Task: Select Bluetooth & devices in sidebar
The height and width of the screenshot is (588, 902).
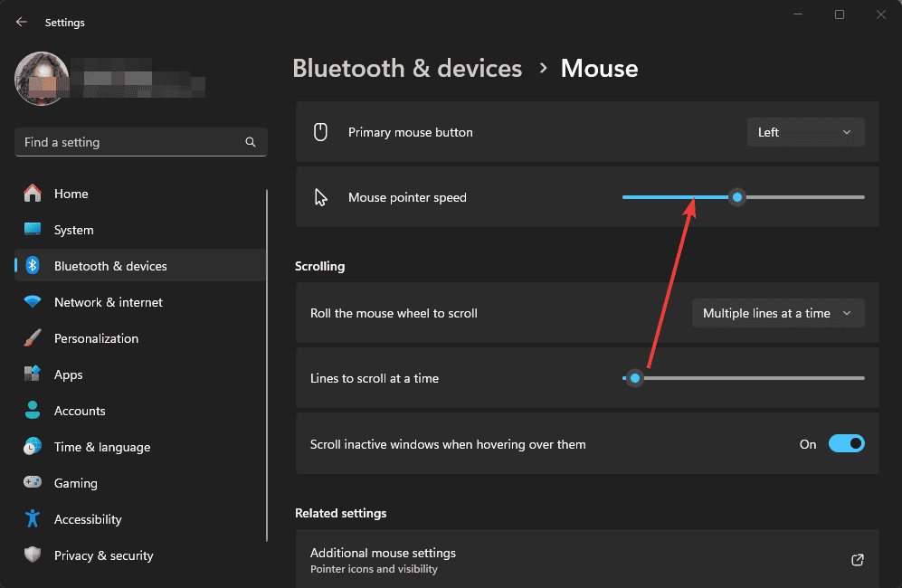Action: point(110,266)
